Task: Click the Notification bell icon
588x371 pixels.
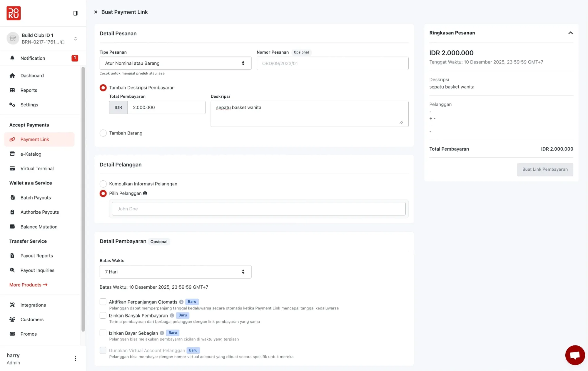Action: point(12,58)
